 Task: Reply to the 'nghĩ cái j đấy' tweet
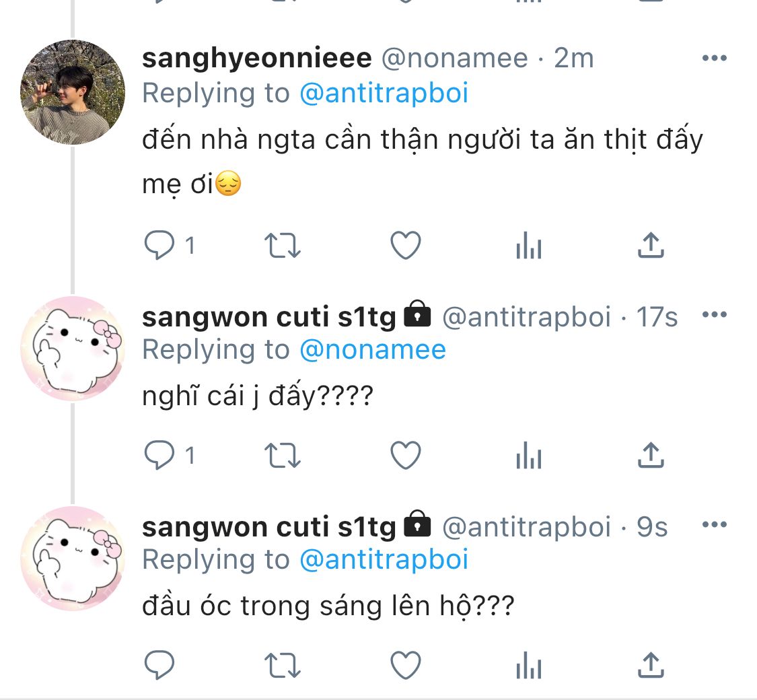160,456
